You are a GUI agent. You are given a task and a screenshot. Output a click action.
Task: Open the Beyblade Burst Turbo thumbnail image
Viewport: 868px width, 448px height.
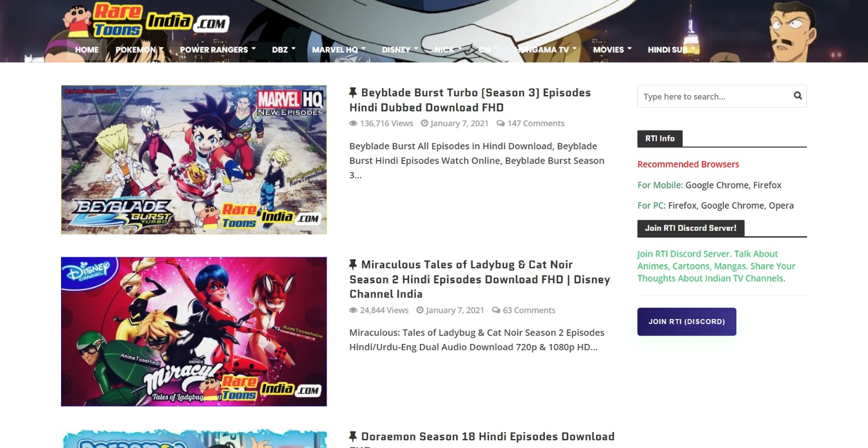pyautogui.click(x=194, y=160)
